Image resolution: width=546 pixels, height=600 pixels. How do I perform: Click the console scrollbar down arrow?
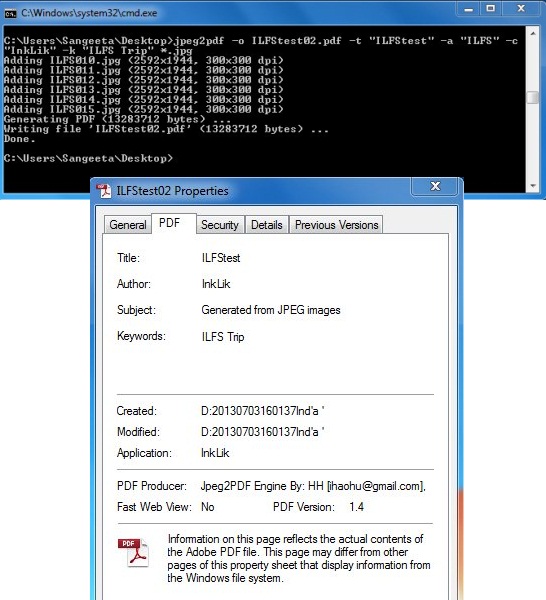532,186
